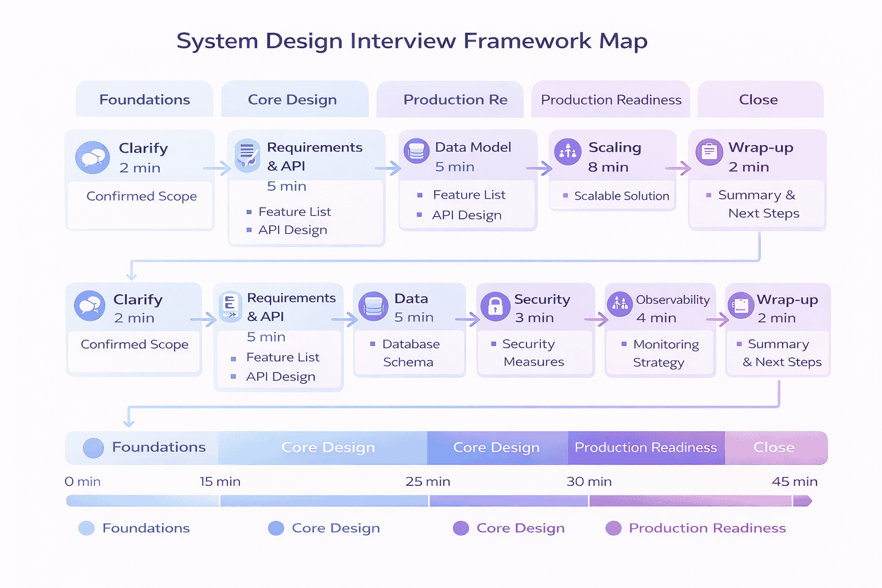The image size is (882, 588).
Task: Click the Scaling step icon
Action: 567,152
